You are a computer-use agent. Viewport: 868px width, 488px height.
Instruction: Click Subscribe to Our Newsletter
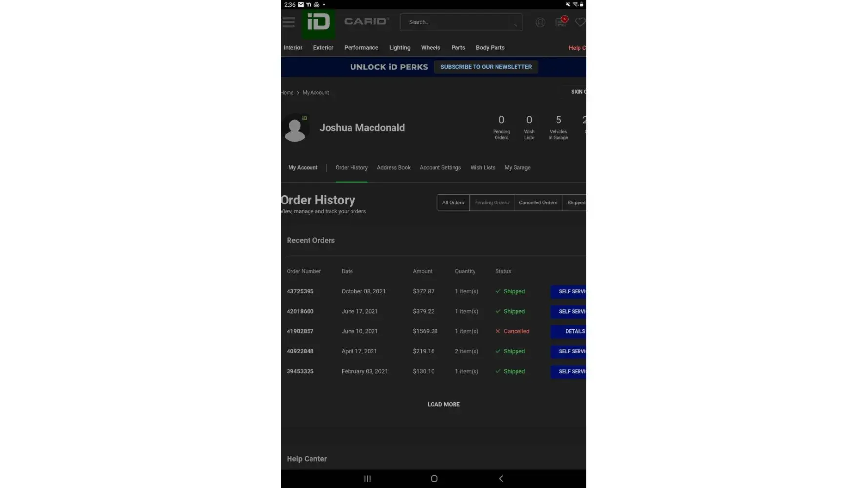[486, 67]
